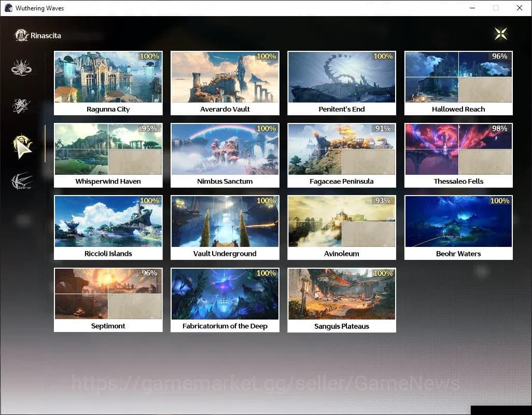Click the Rinascita emblem icon in header

click(x=21, y=35)
